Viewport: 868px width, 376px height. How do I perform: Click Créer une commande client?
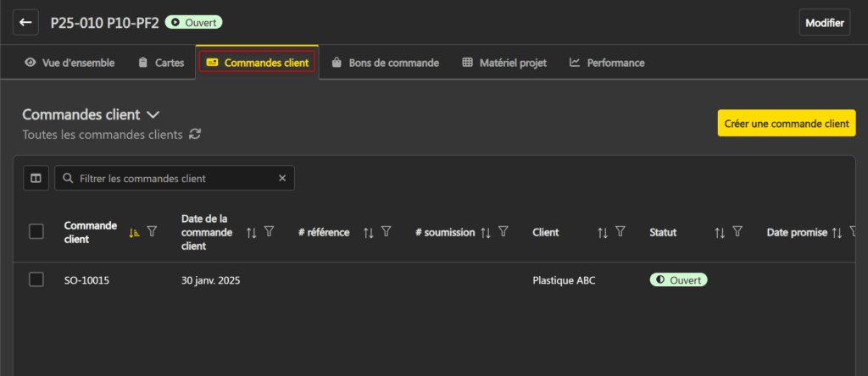[786, 123]
